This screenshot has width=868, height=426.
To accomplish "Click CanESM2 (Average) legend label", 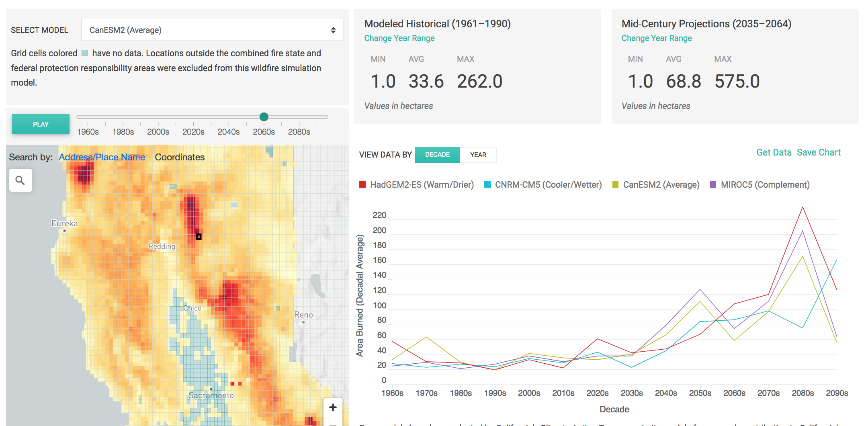I will (661, 184).
